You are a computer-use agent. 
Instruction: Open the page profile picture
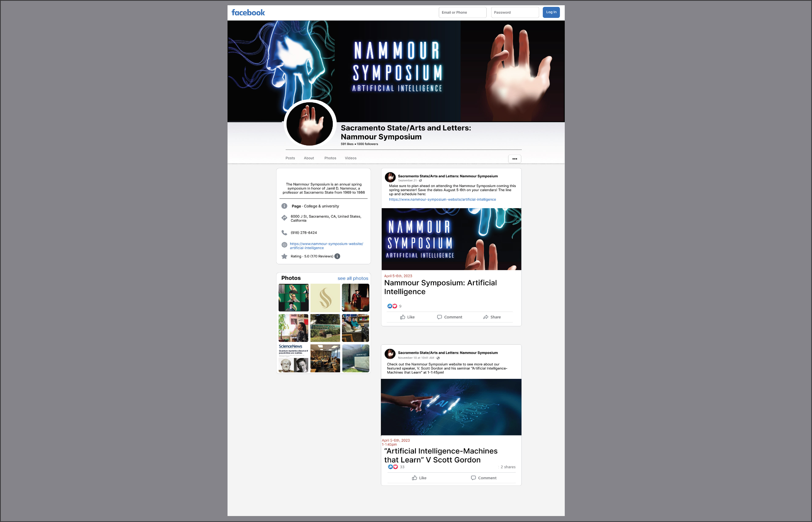click(x=310, y=124)
